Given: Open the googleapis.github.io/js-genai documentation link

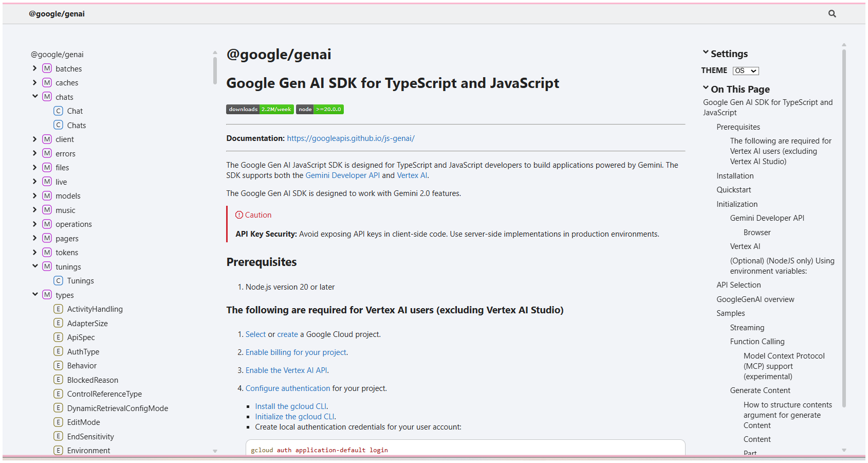Looking at the screenshot, I should [350, 138].
